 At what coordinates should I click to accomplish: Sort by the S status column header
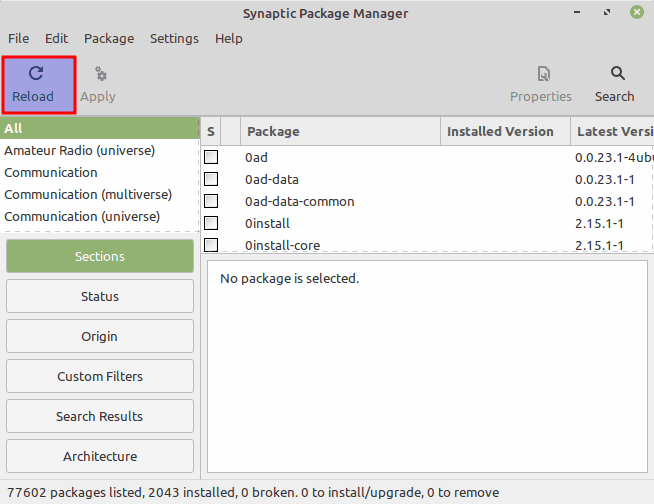211,131
